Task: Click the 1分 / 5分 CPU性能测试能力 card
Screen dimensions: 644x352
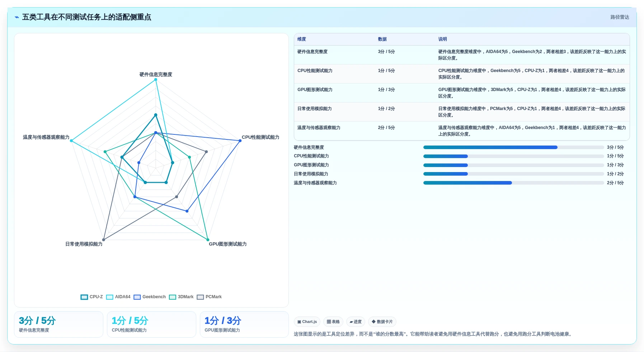Action: click(x=151, y=324)
